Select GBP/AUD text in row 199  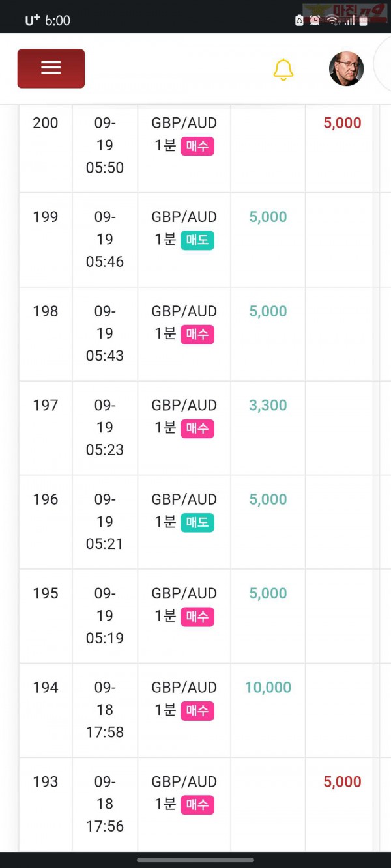click(184, 217)
